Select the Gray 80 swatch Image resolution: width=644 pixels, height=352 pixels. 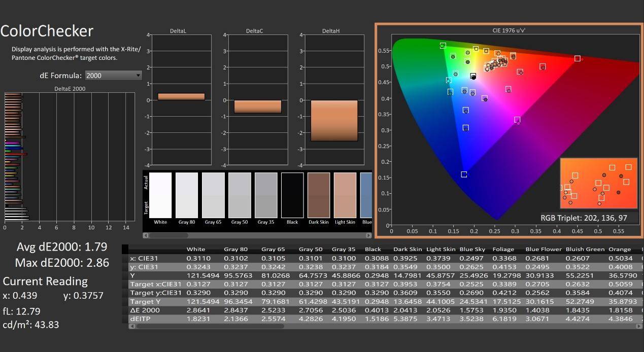pos(187,196)
